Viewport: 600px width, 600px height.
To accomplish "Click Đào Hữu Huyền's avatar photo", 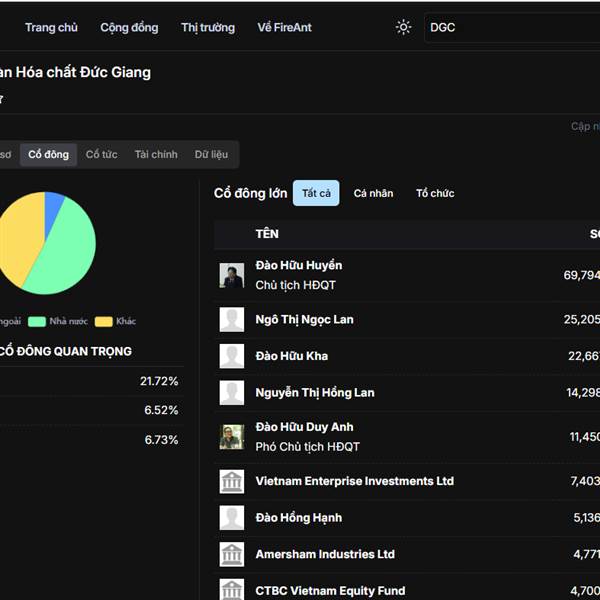I will pyautogui.click(x=232, y=275).
